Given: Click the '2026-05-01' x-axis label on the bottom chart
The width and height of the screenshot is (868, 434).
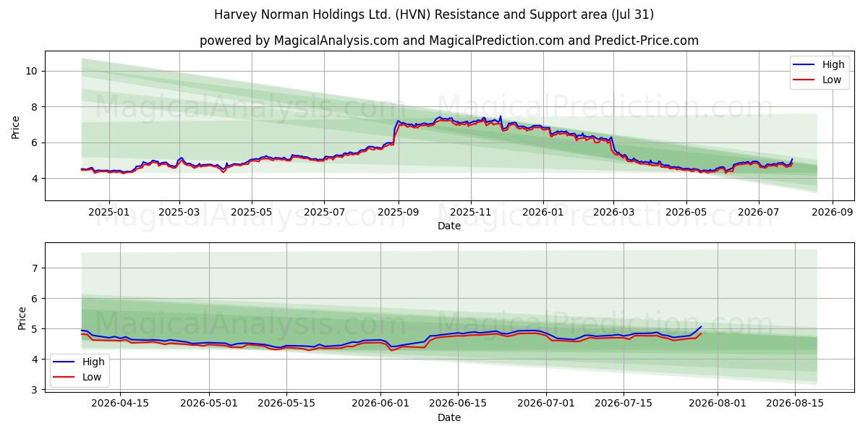Looking at the screenshot, I should pos(209,404).
